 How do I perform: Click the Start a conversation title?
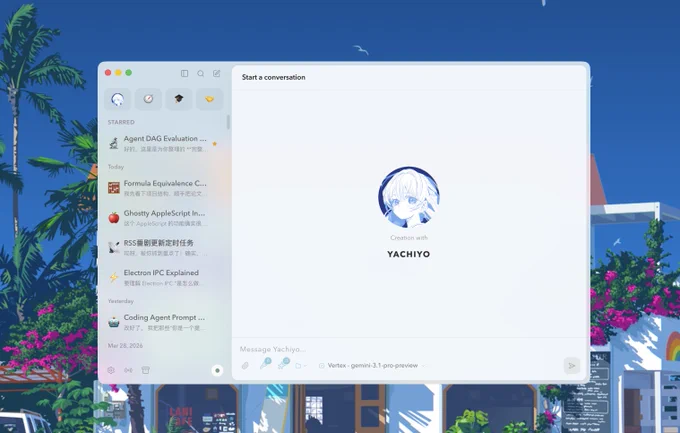274,77
